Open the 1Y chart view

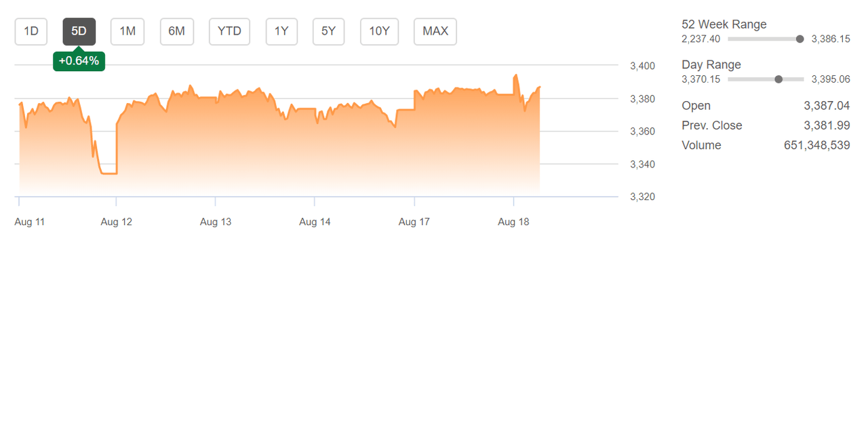281,31
